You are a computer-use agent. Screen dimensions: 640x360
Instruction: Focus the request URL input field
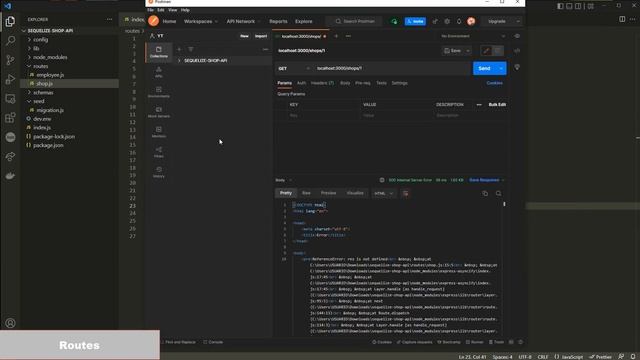click(x=392, y=69)
